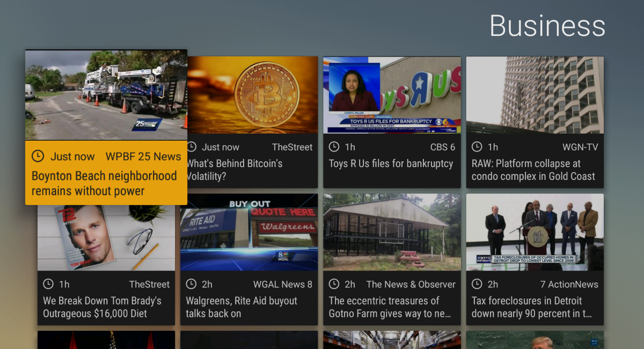Click the clock icon on the CBS 6 card

point(334,147)
